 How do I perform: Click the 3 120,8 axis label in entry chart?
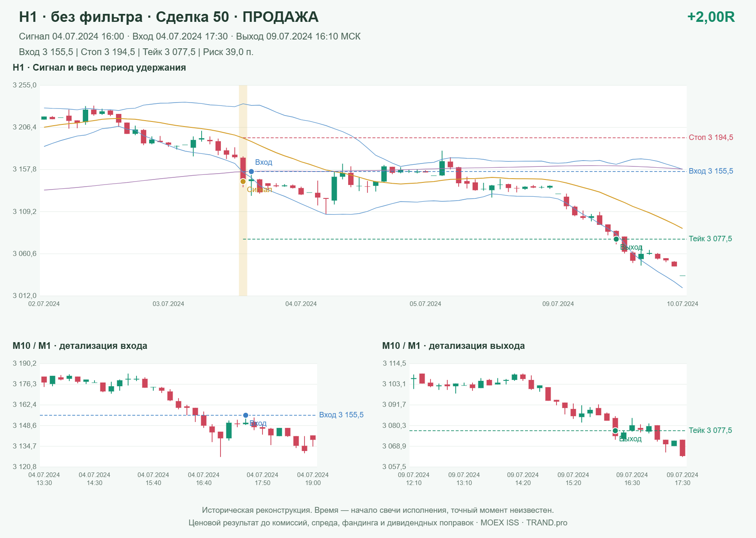tap(24, 467)
